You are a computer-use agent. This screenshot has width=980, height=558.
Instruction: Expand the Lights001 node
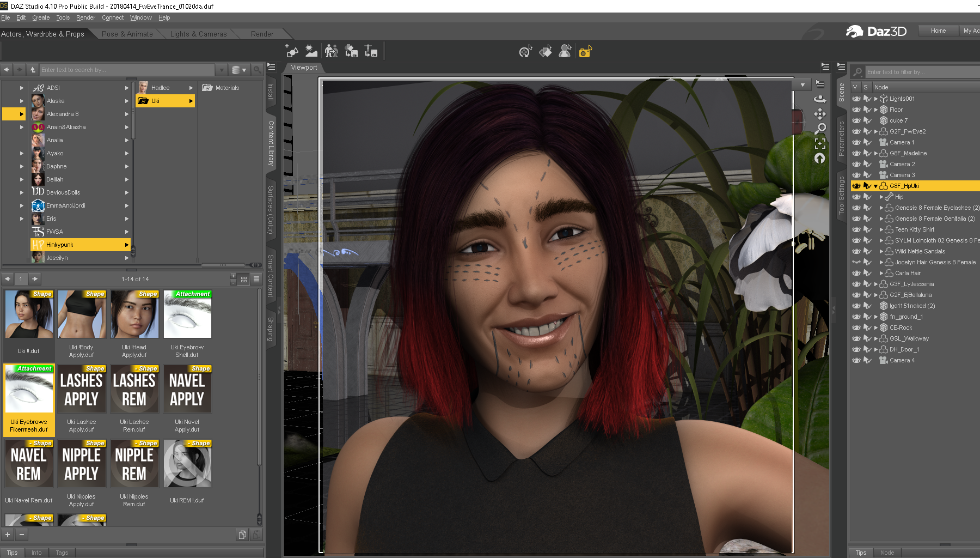click(876, 99)
